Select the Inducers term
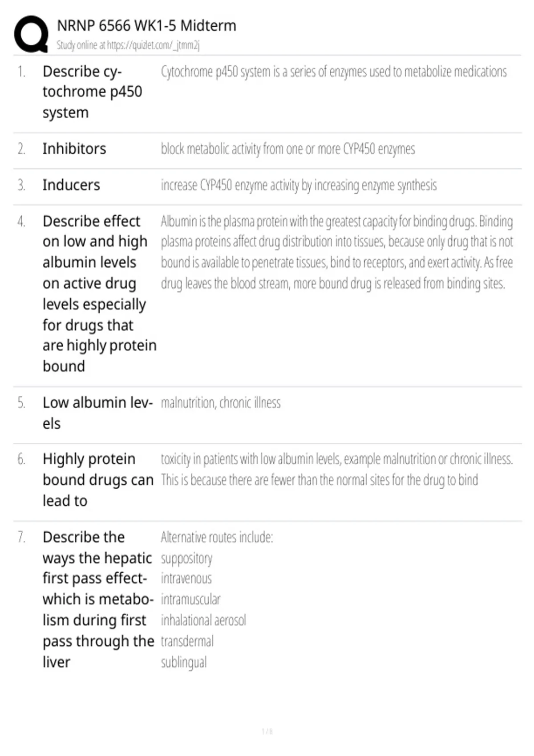 point(71,185)
